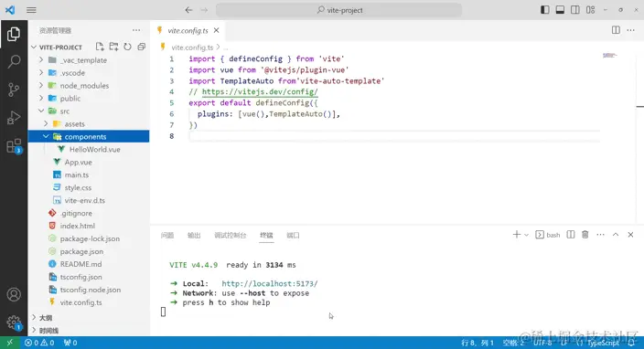Split the terminal panel
Screen dimensions: 644x349
click(x=571, y=235)
